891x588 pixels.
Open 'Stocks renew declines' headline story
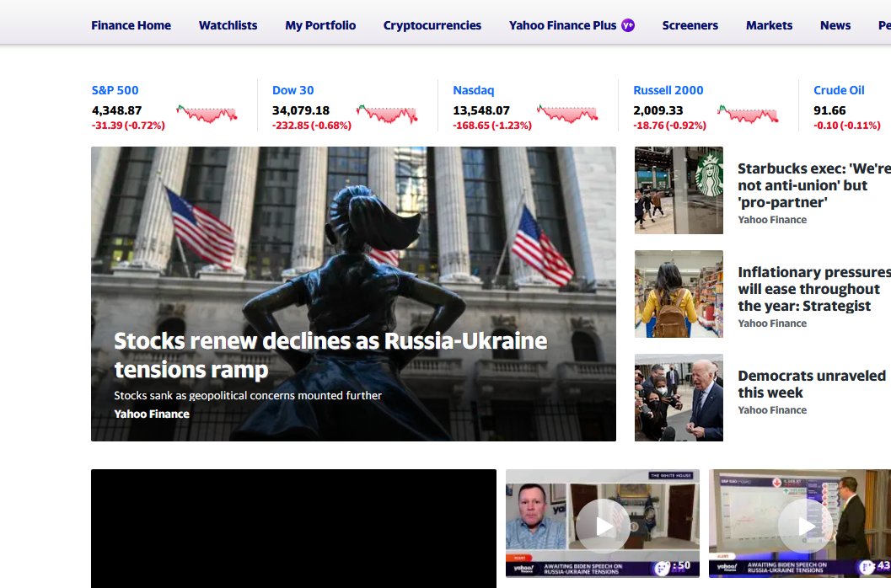click(330, 355)
